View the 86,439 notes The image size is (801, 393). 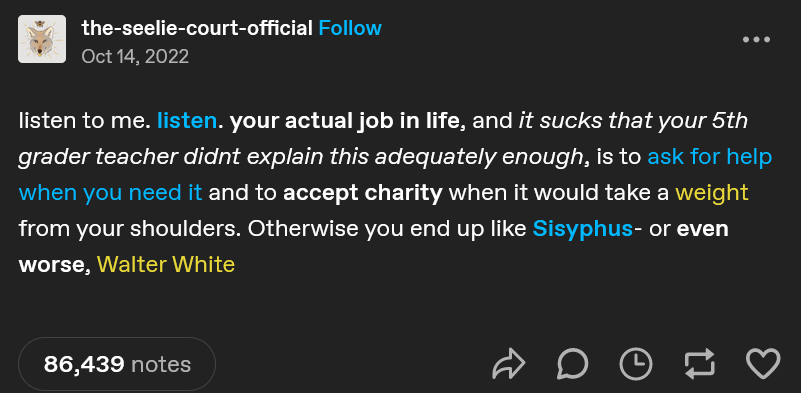coord(117,364)
